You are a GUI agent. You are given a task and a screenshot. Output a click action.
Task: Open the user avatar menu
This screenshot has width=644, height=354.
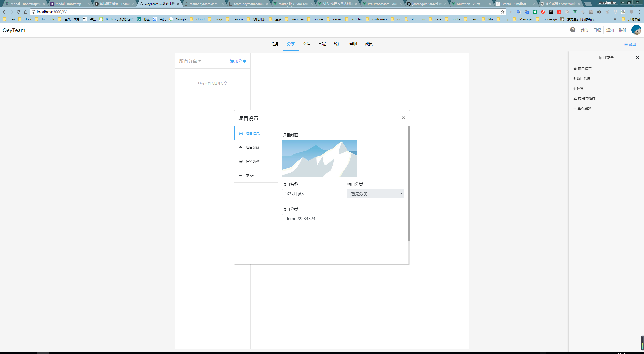click(636, 30)
